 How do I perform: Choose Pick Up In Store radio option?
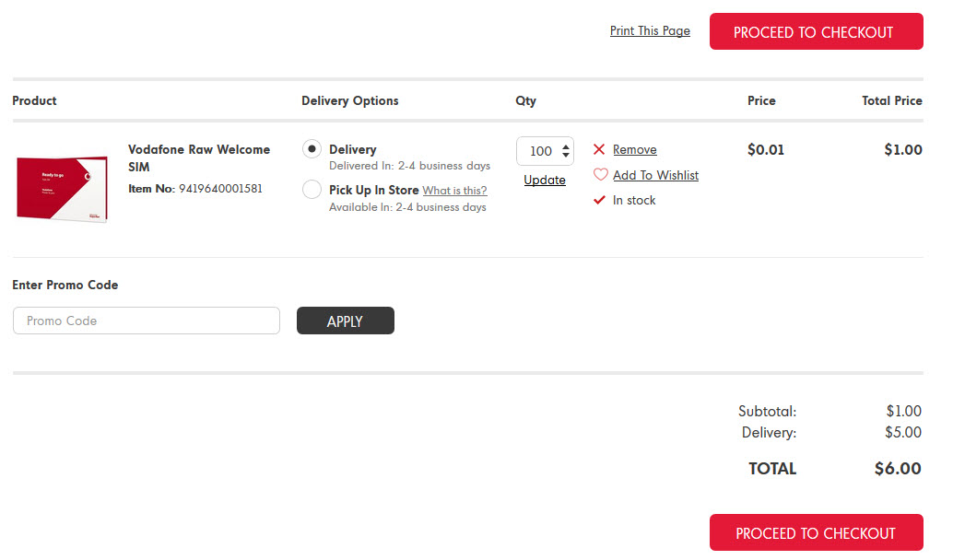tap(312, 190)
